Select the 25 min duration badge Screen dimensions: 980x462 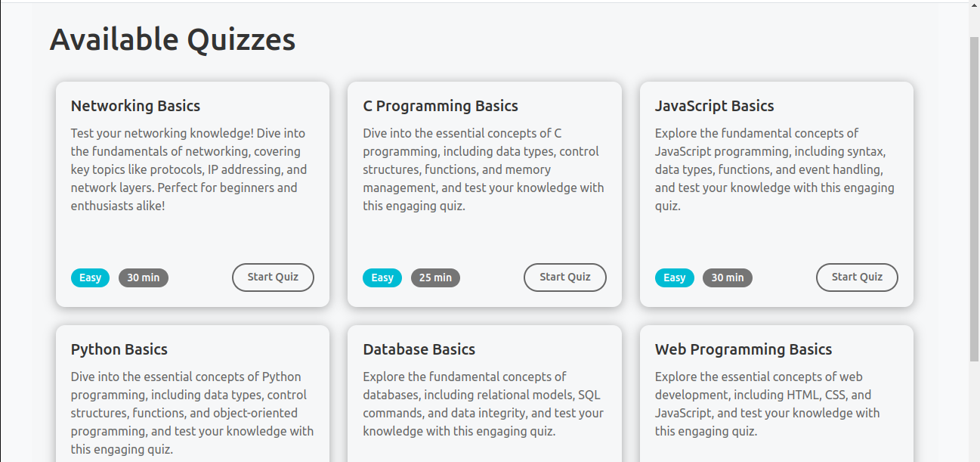[x=435, y=278]
